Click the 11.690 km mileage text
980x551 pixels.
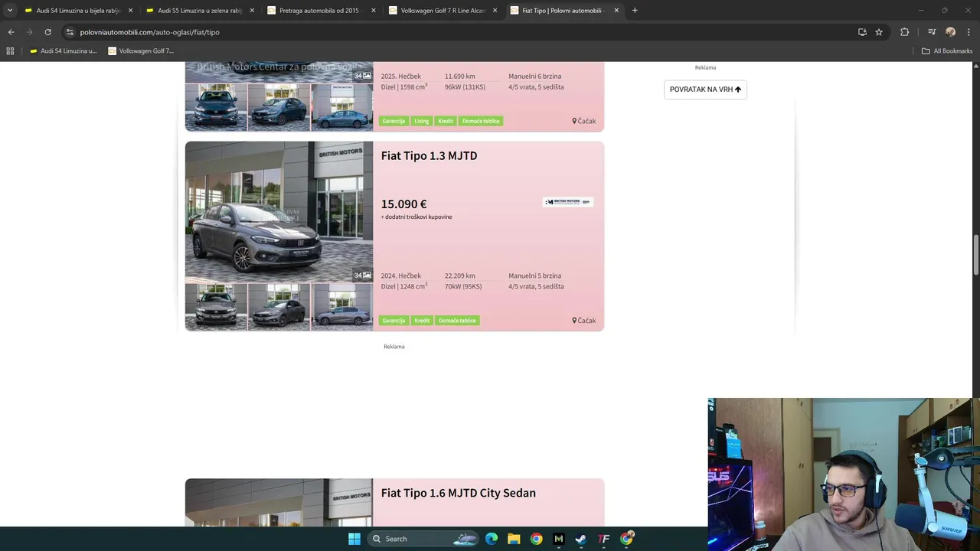tap(459, 77)
